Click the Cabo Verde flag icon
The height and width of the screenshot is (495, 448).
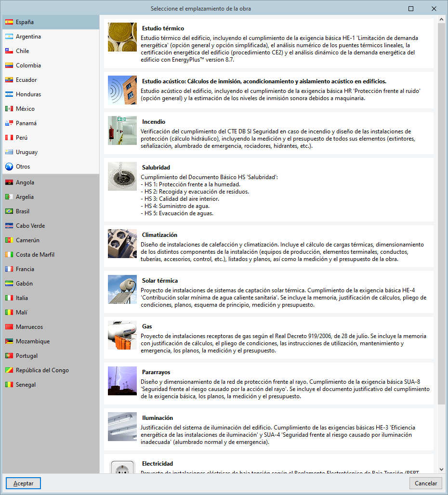click(9, 226)
